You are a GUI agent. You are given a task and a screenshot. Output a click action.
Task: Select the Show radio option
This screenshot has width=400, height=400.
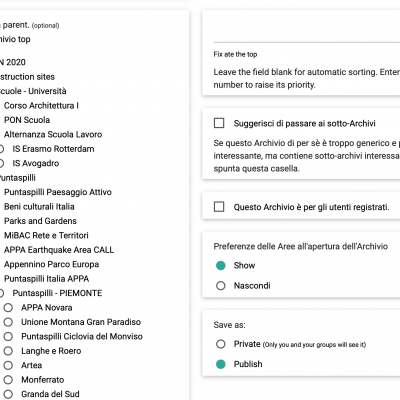click(221, 265)
